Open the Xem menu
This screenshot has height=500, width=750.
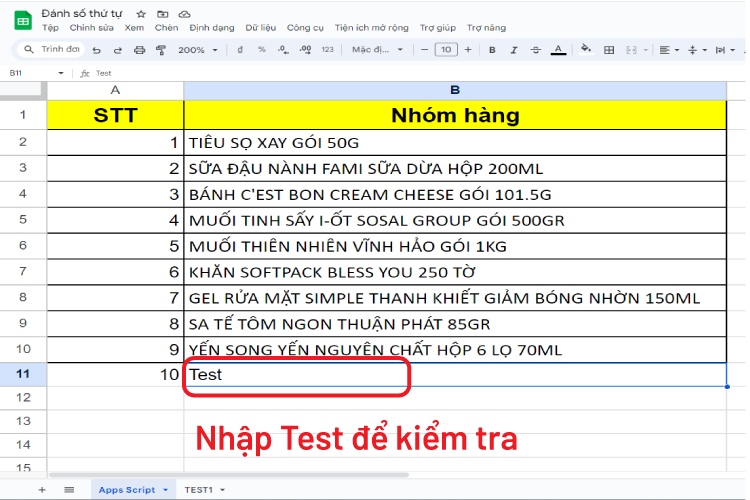(134, 28)
